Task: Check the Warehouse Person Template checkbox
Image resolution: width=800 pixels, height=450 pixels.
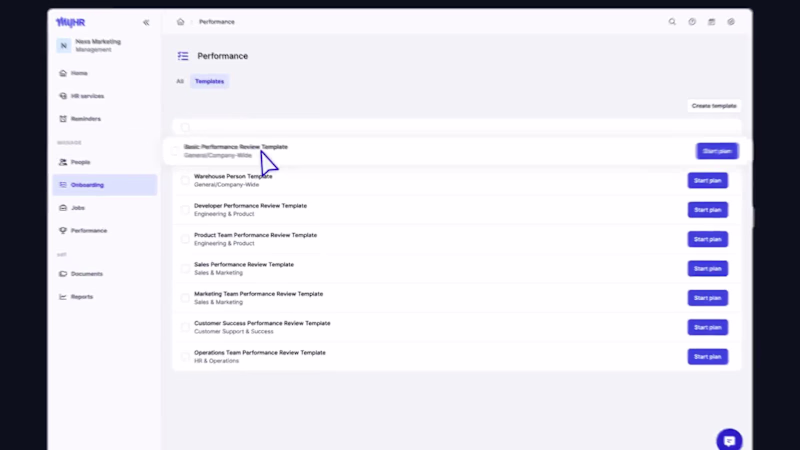Action: click(185, 181)
